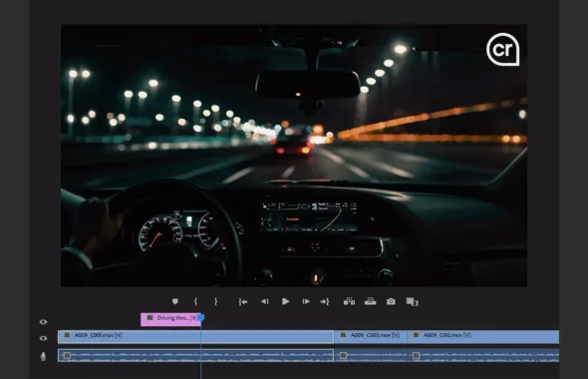Click the Mark In bracket icon

(x=195, y=301)
